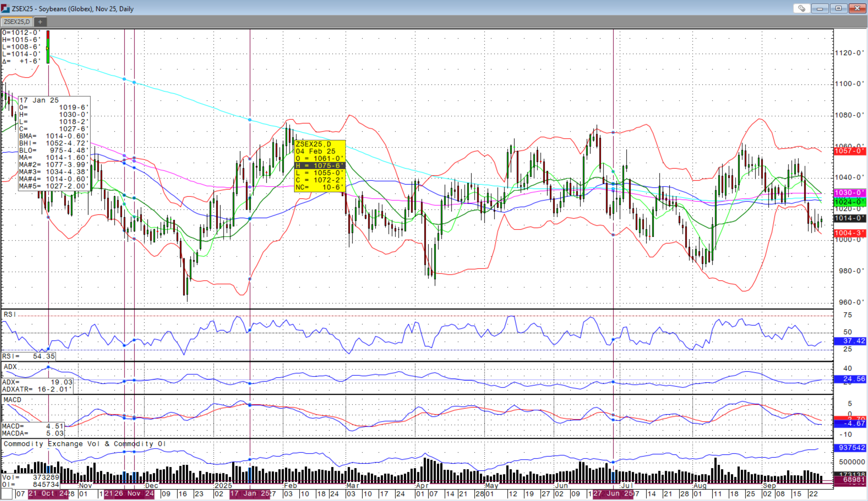Click the 17 Jan 25 date marker
868x501 pixels.
(250, 494)
